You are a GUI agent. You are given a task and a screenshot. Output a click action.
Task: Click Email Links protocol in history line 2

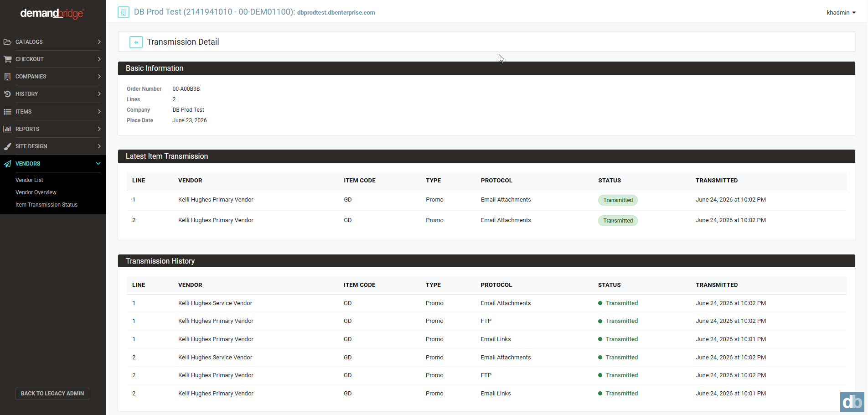coord(496,394)
